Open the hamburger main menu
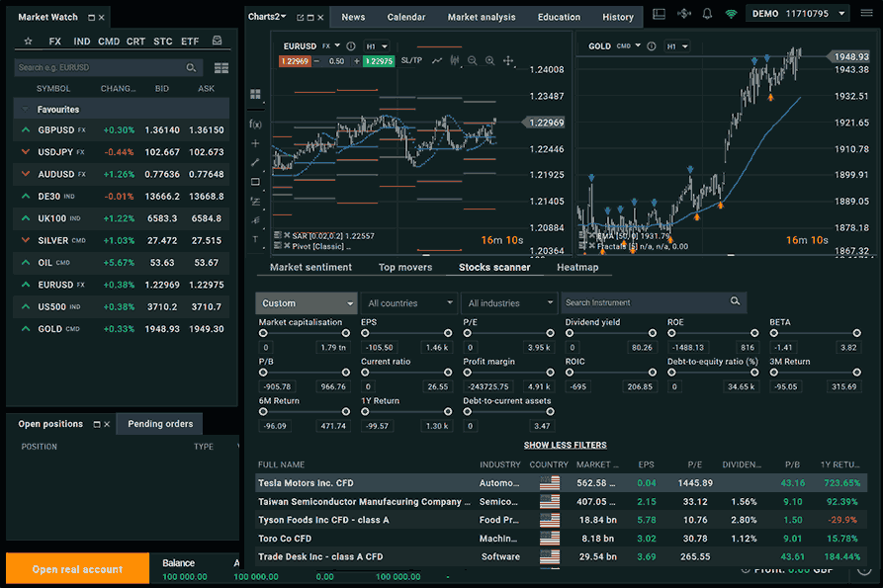Image resolution: width=883 pixels, height=588 pixels. point(866,13)
